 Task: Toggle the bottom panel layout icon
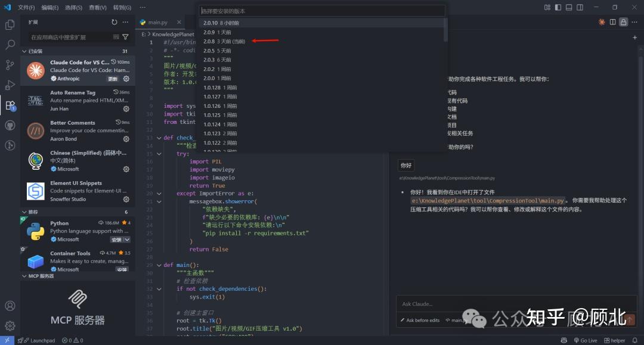point(569,7)
